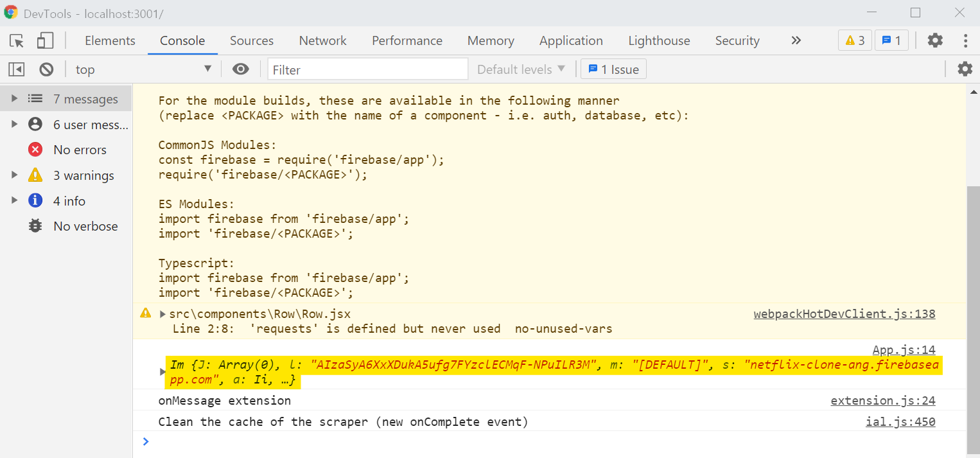Click the Chrome logo in title bar
The height and width of the screenshot is (458, 980).
tap(11, 12)
